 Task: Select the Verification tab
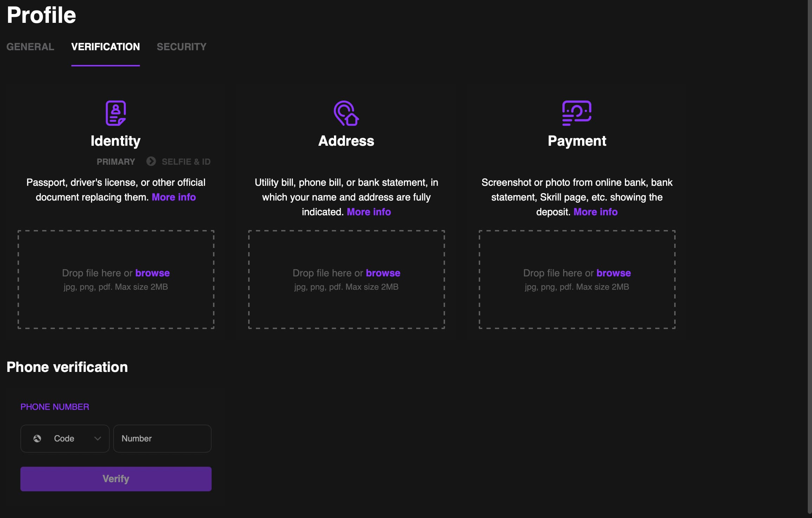(105, 47)
